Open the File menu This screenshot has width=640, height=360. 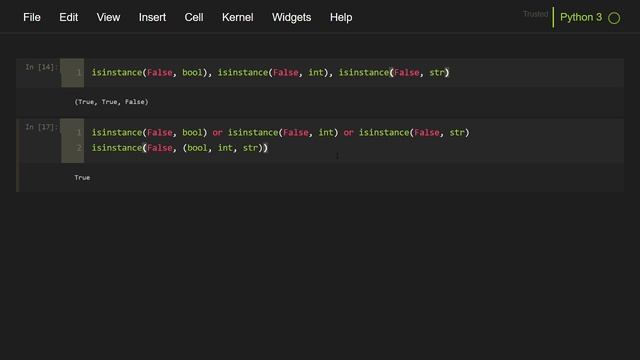pyautogui.click(x=32, y=18)
